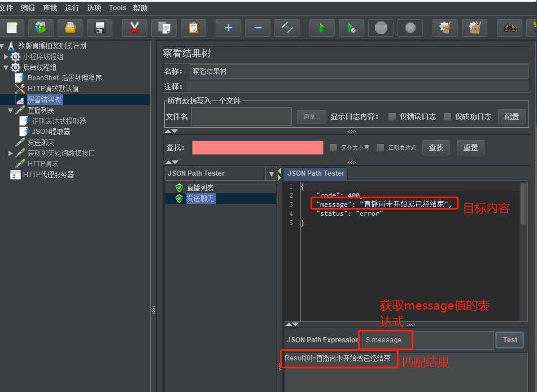Open the 查找 menu
Viewport: 537px width, 392px height.
coord(50,8)
